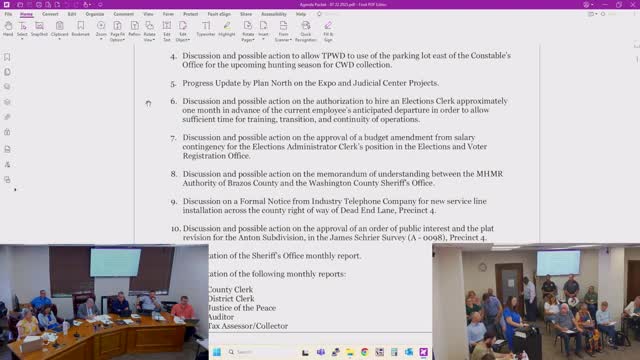The image size is (640, 360).
Task: Click the 'Justice of the Peace' line
Action: (242, 308)
